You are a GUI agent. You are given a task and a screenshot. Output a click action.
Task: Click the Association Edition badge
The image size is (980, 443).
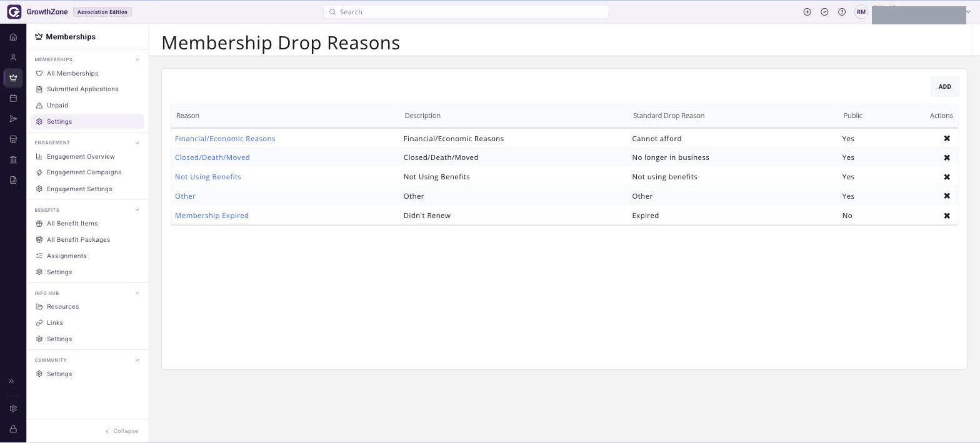click(x=102, y=12)
